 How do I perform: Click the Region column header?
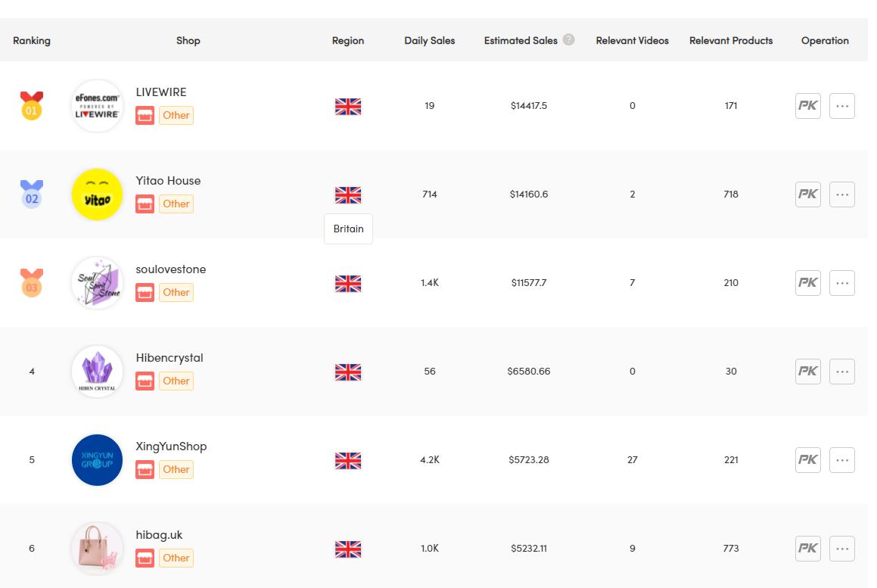click(348, 40)
